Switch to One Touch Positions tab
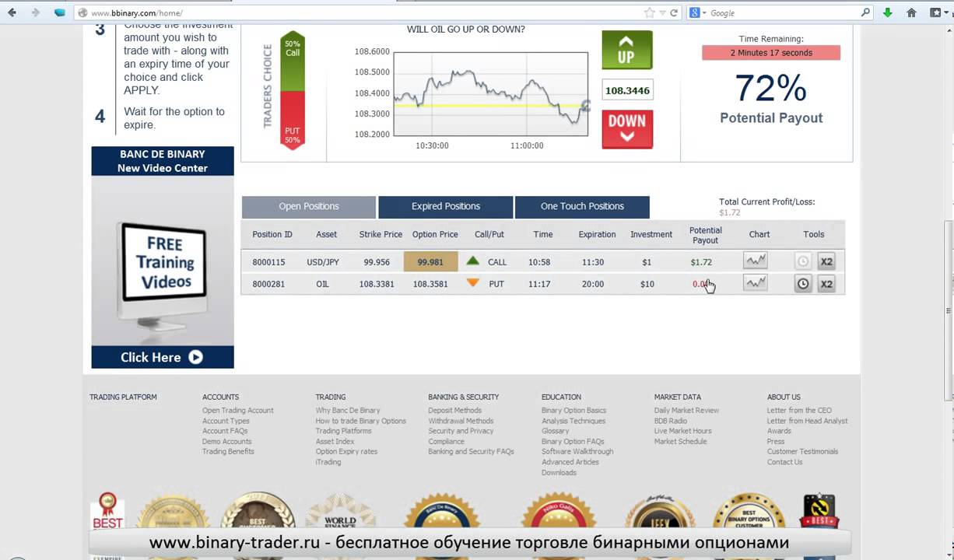 582,207
